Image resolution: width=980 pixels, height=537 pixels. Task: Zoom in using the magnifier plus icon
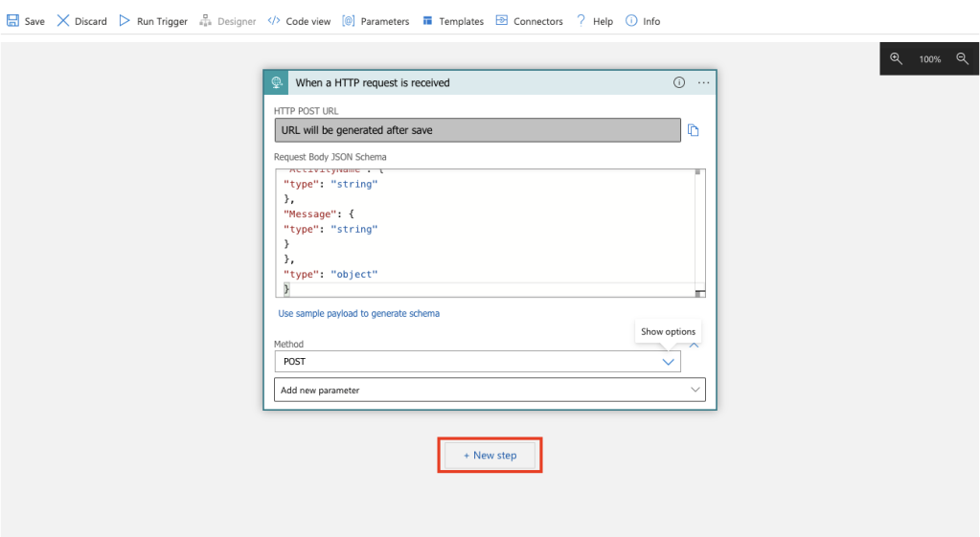coord(897,58)
